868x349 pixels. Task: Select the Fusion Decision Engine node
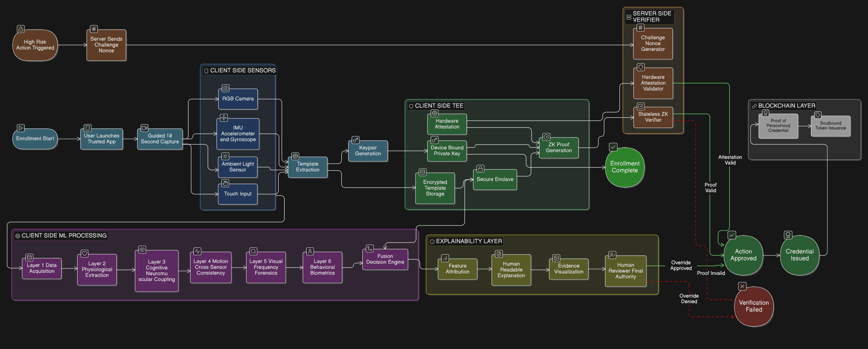point(385,259)
